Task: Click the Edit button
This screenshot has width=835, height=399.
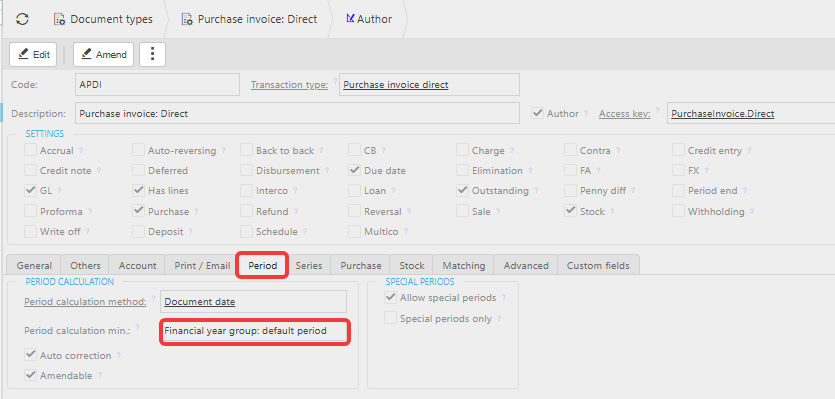Action: (33, 54)
